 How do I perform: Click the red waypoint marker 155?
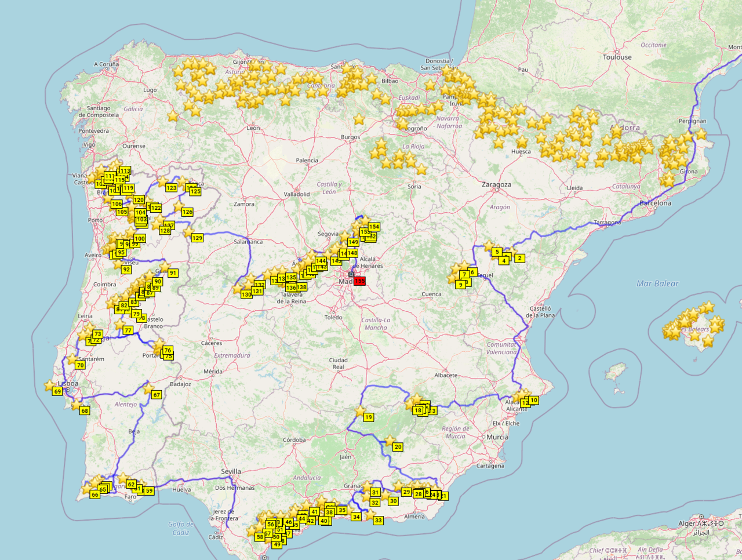pos(359,281)
